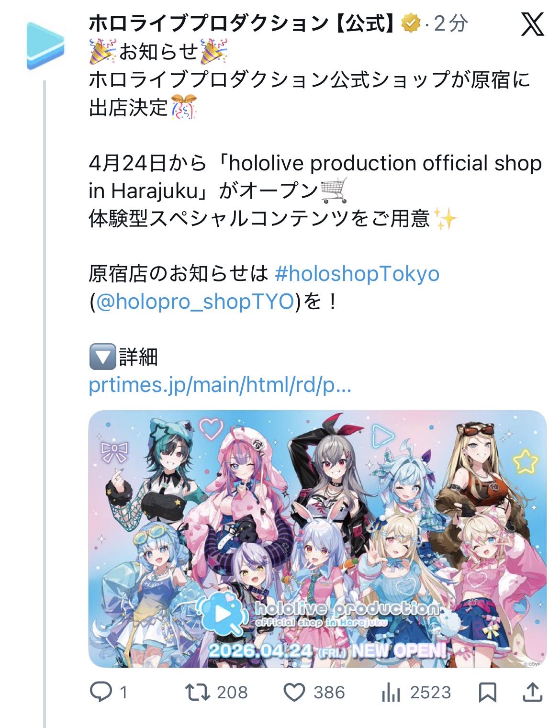Open the Harajuku shop promo image

pos(317,538)
